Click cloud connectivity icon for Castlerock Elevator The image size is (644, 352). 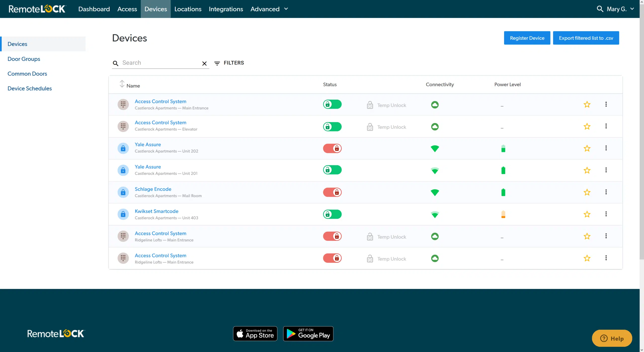click(x=435, y=126)
